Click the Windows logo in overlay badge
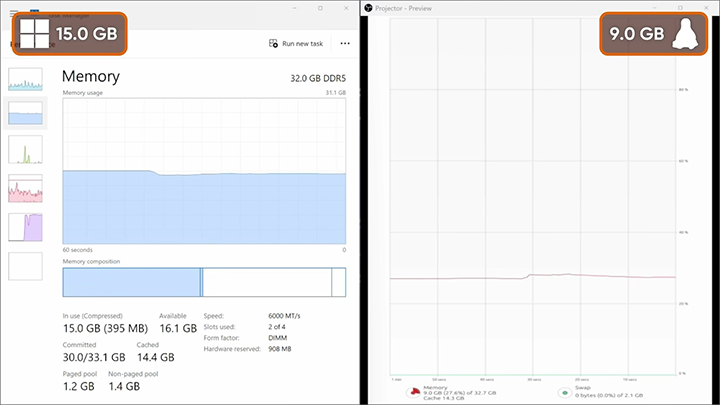The height and width of the screenshot is (405, 720). click(x=34, y=34)
